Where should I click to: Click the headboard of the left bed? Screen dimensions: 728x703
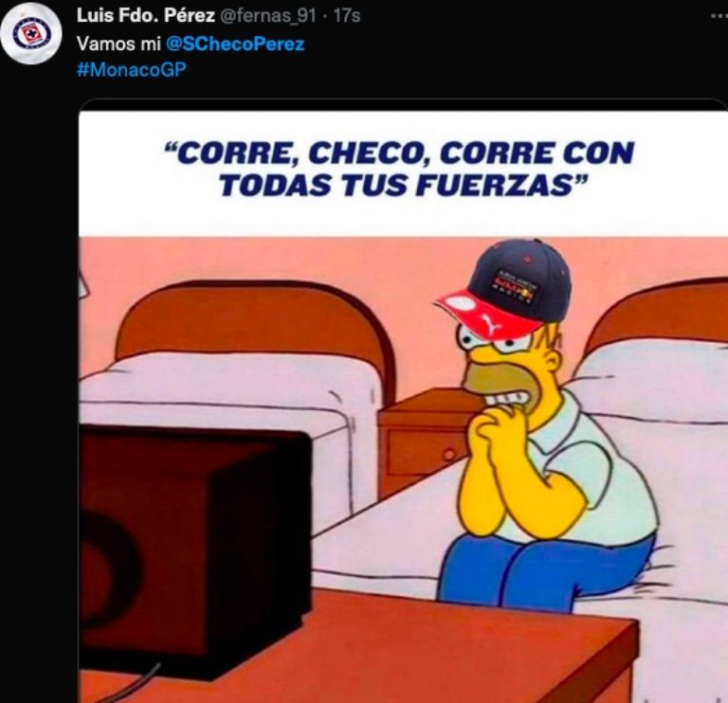coord(250,325)
